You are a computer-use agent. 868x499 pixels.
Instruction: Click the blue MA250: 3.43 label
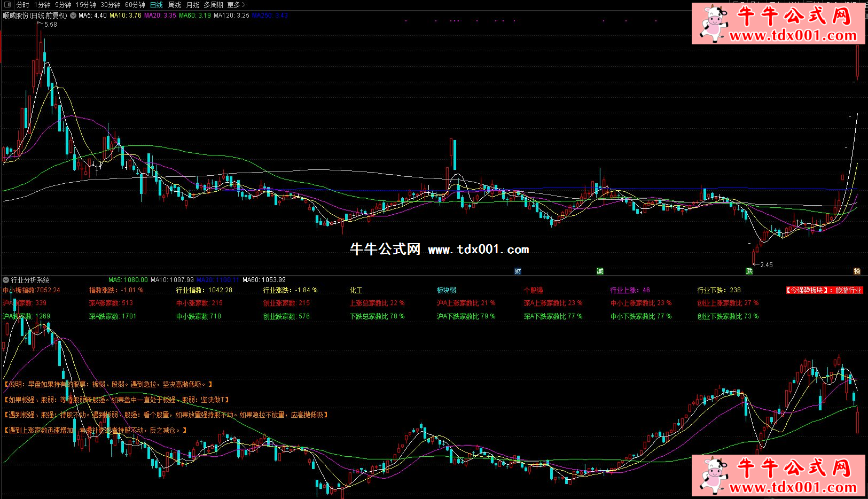[x=270, y=15]
